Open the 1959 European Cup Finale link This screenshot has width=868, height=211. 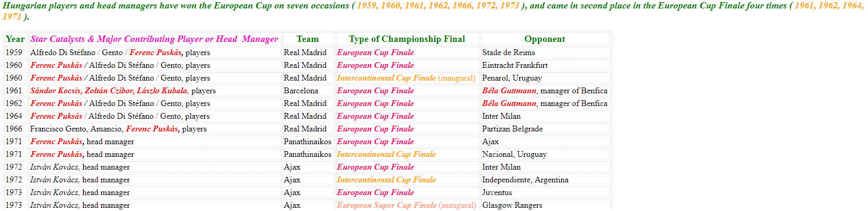tap(375, 52)
